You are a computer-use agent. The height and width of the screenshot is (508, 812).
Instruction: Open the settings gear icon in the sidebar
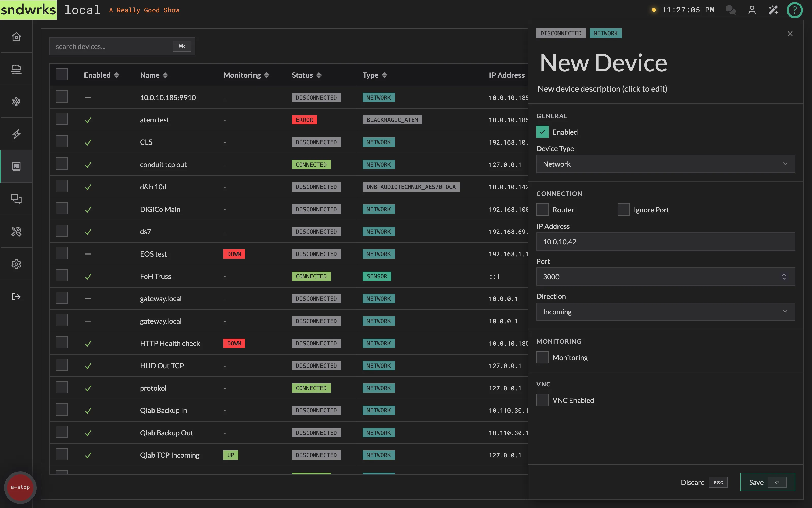16,264
